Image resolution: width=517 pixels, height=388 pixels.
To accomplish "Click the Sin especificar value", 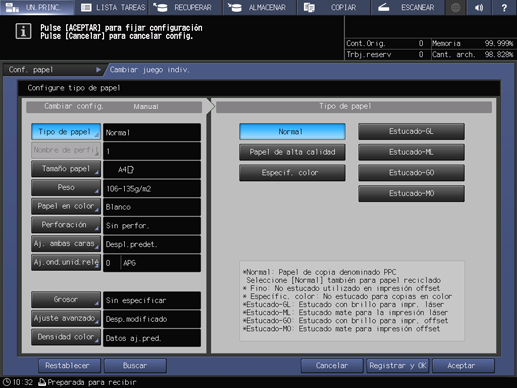I will [x=152, y=301].
